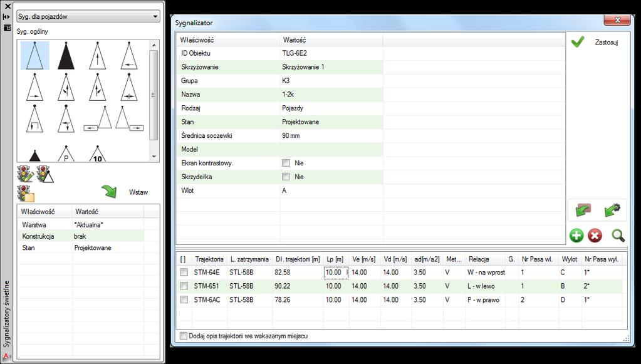Click W - na wprost relation cell
The image size is (641, 364).
click(x=486, y=272)
